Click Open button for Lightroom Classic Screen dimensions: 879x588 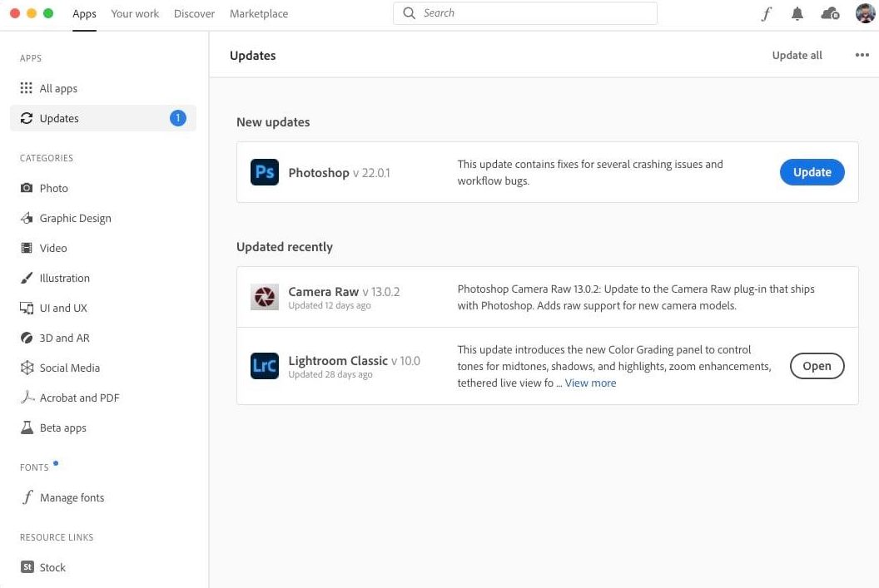pos(817,366)
